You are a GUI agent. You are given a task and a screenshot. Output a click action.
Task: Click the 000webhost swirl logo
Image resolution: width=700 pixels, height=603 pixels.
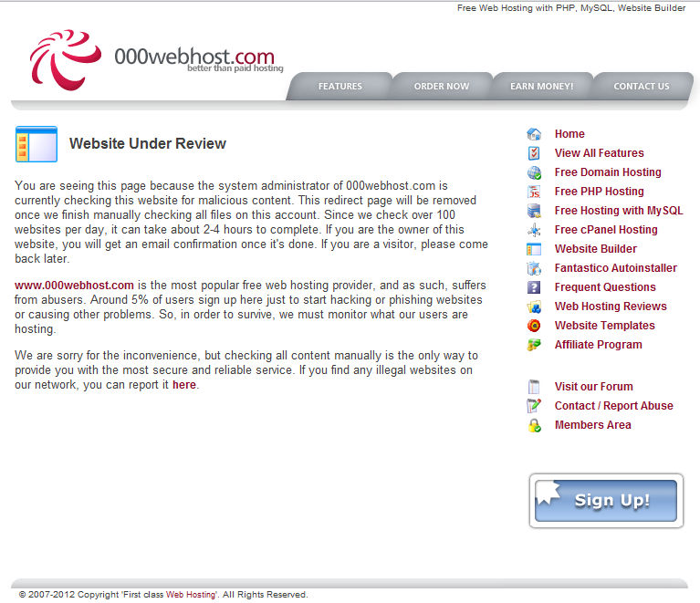(65, 59)
